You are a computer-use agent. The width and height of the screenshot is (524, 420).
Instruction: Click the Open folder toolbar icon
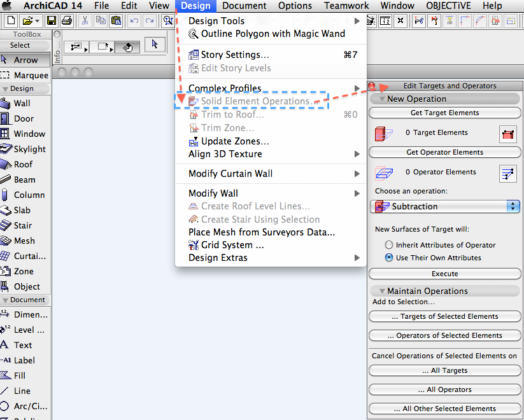27,21
